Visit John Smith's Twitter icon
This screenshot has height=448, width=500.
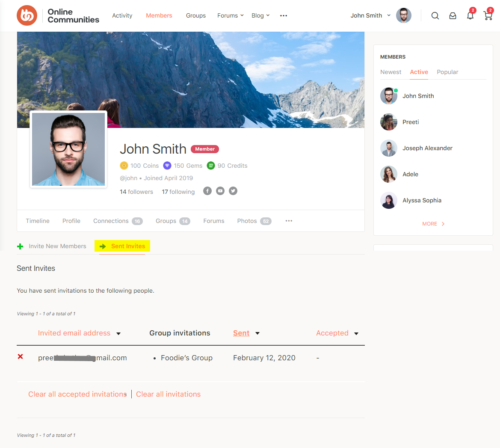pos(233,191)
